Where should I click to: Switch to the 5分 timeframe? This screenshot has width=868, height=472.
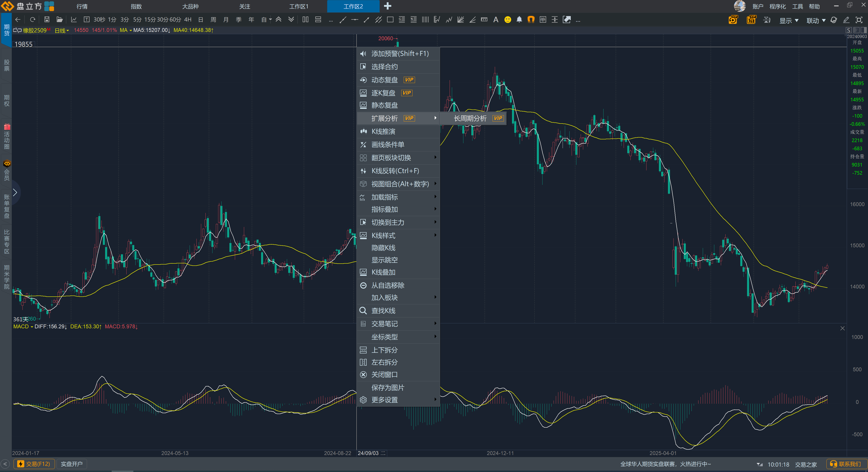[x=137, y=19]
